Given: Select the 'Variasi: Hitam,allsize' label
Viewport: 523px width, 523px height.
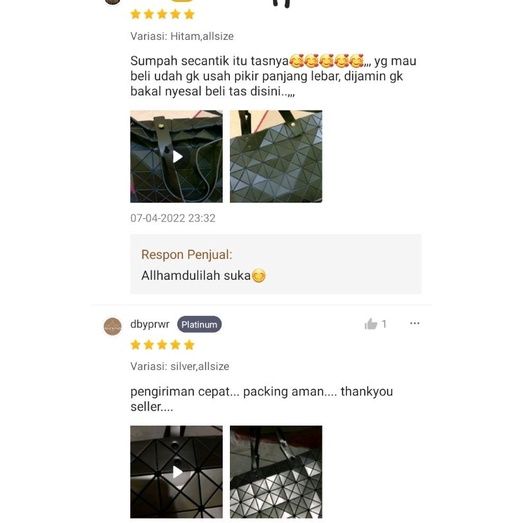Looking at the screenshot, I should (182, 36).
